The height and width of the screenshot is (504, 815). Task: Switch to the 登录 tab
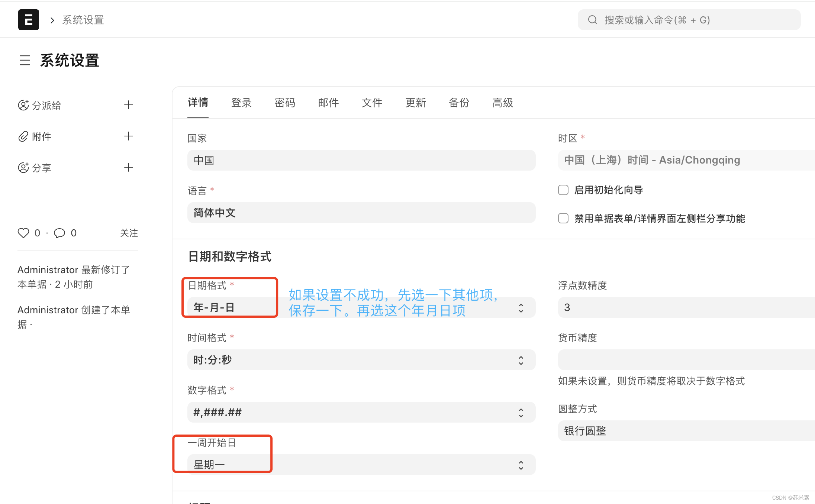pyautogui.click(x=241, y=103)
